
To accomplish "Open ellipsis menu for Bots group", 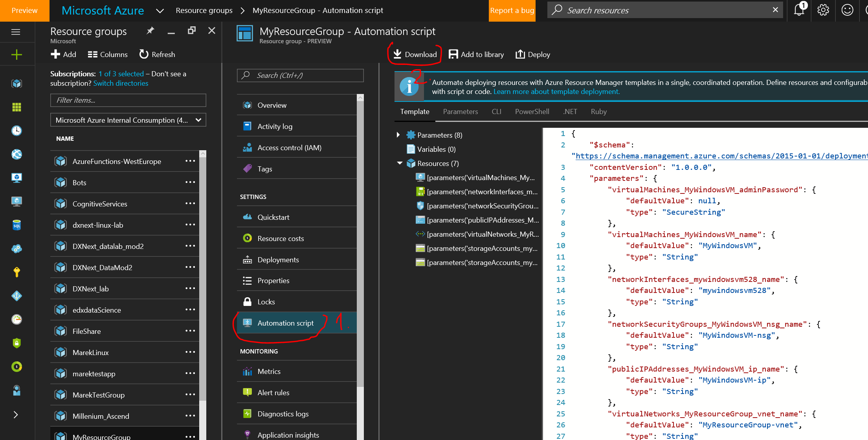I will 190,182.
